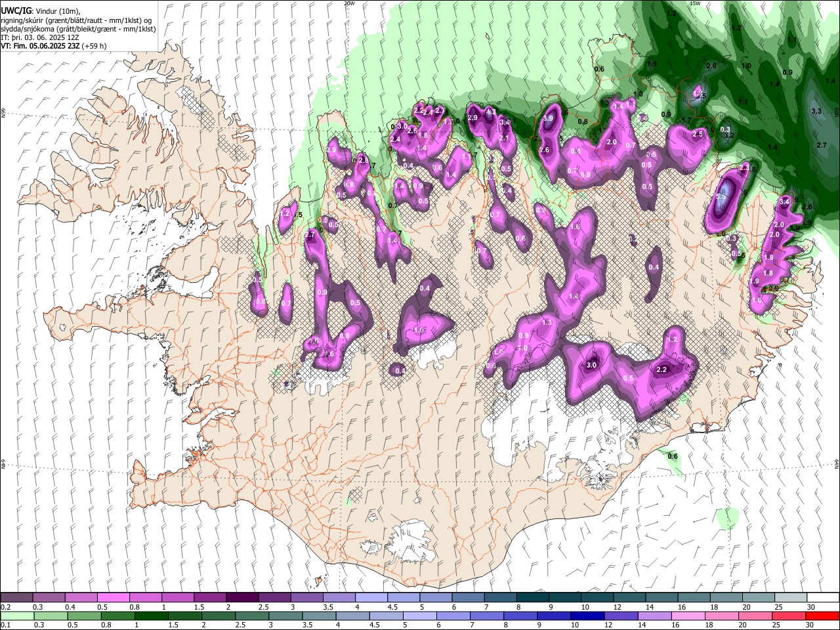The image size is (840, 630).
Task: Click the 0.2 swatch in the pink snowfall legend
Action: [16, 597]
